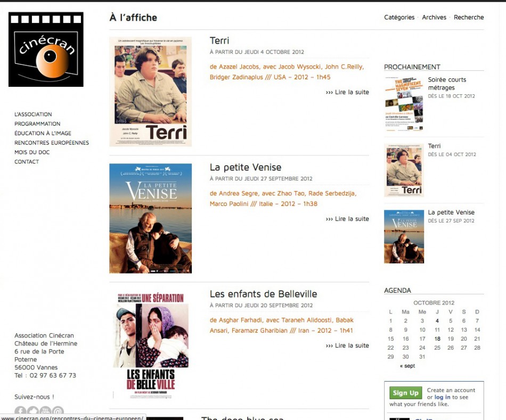This screenshot has width=506, height=420.
Task: Click 'À PARTIR DU JEUDI 20 SEPTEMBRE 2012' date
Action: click(x=261, y=306)
